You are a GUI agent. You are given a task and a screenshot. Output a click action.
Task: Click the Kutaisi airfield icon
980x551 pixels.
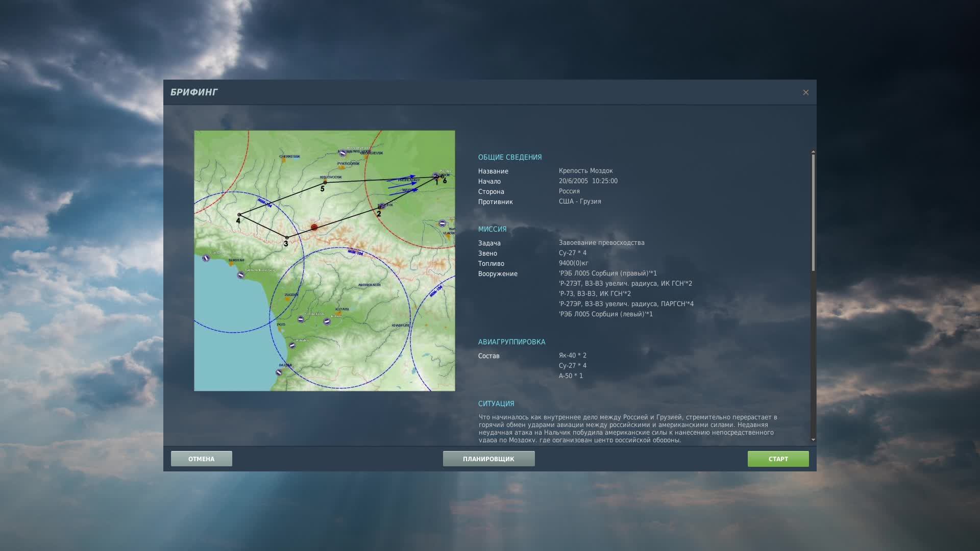tap(327, 321)
